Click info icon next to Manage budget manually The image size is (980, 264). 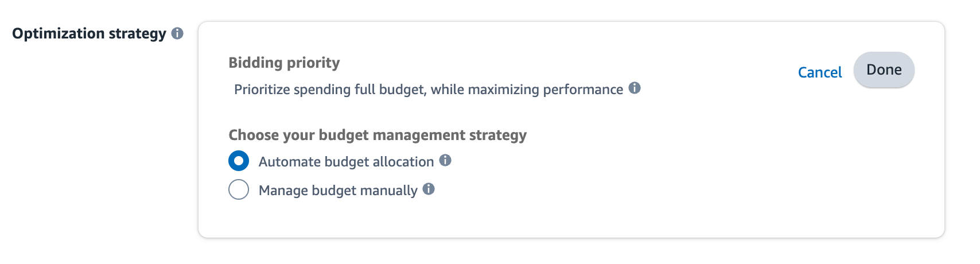pos(429,189)
